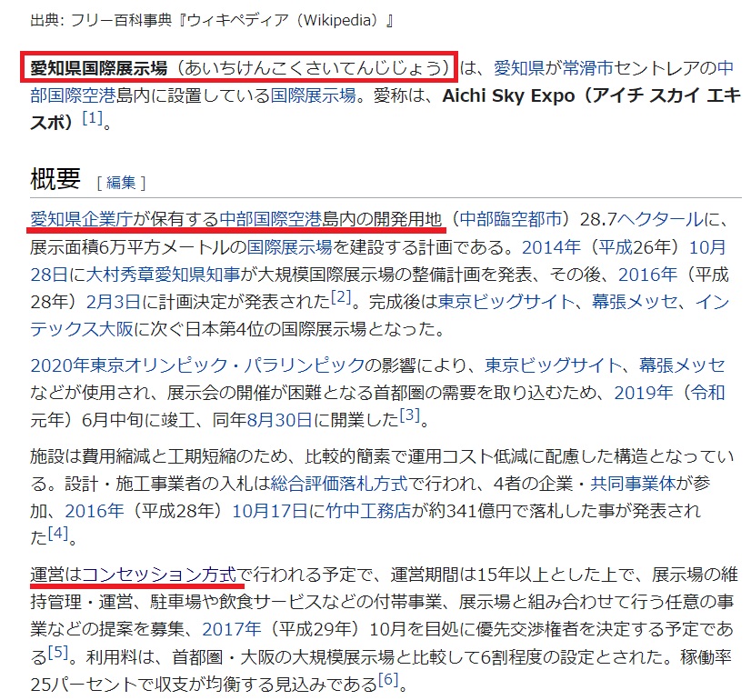This screenshot has width=751, height=700.
Task: Click the 編集 link beside 概要 heading
Action: [121, 183]
